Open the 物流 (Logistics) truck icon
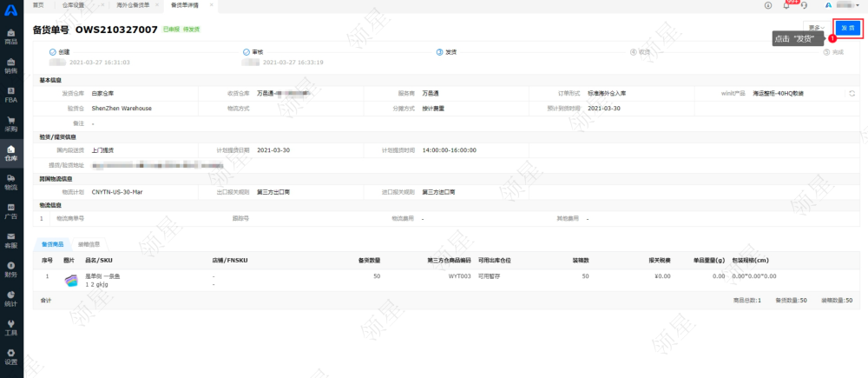Image resolution: width=868 pixels, height=378 pixels. (11, 182)
